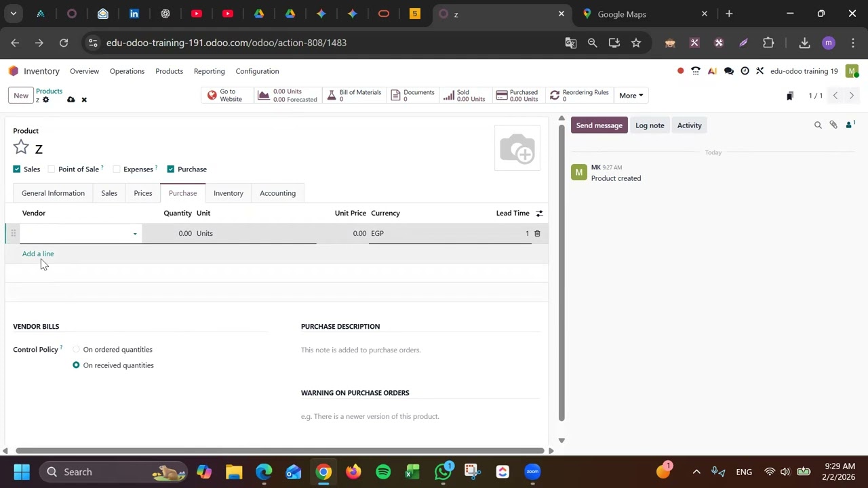This screenshot has height=488, width=868.
Task: Click the horizontal scrollbar at form bottom
Action: point(279,451)
